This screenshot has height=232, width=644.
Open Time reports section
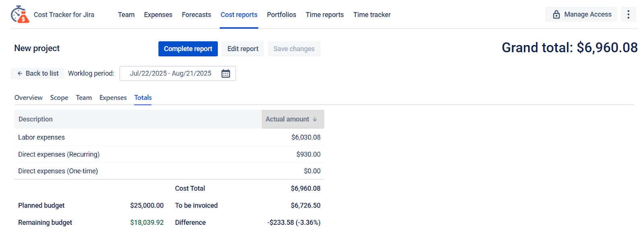[324, 15]
